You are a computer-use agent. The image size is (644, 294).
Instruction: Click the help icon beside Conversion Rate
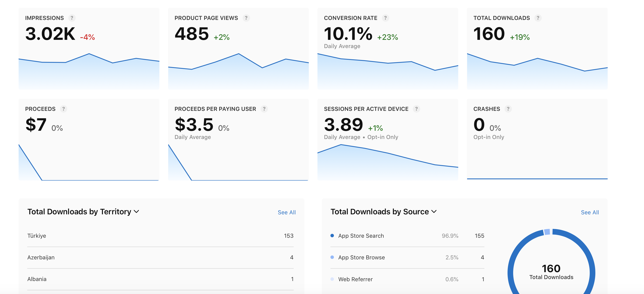click(385, 18)
